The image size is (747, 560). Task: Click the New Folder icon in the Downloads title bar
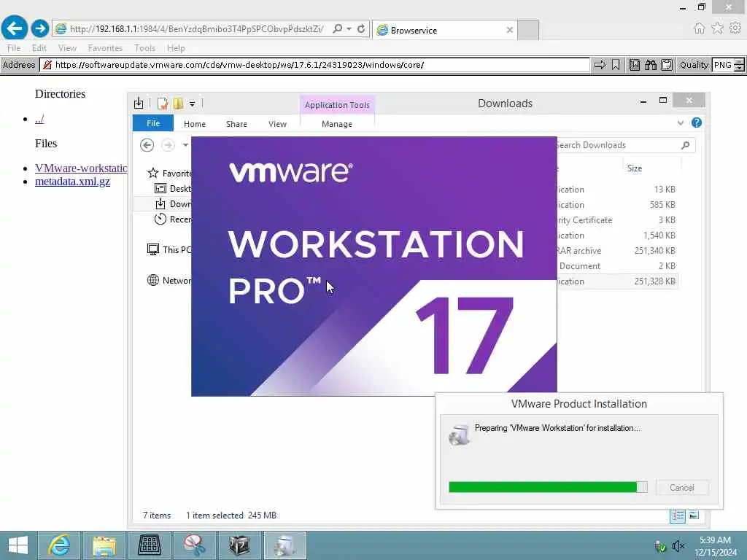(x=178, y=104)
